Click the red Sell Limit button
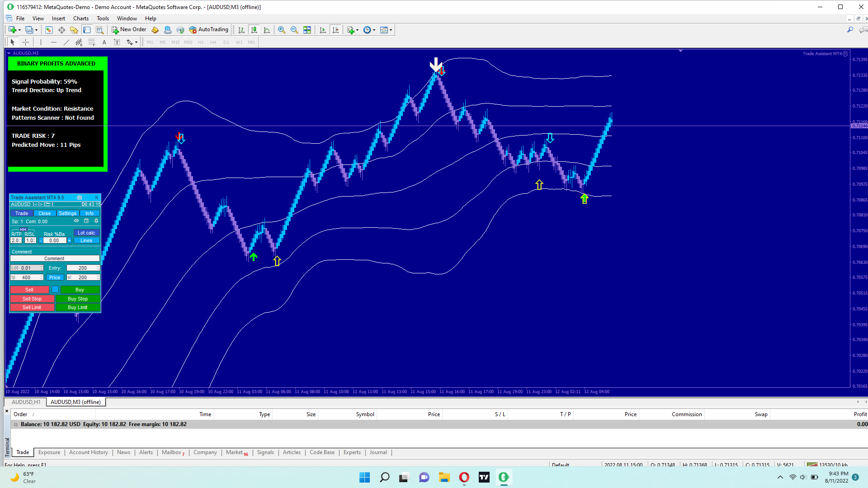Image resolution: width=868 pixels, height=488 pixels. coord(32,307)
